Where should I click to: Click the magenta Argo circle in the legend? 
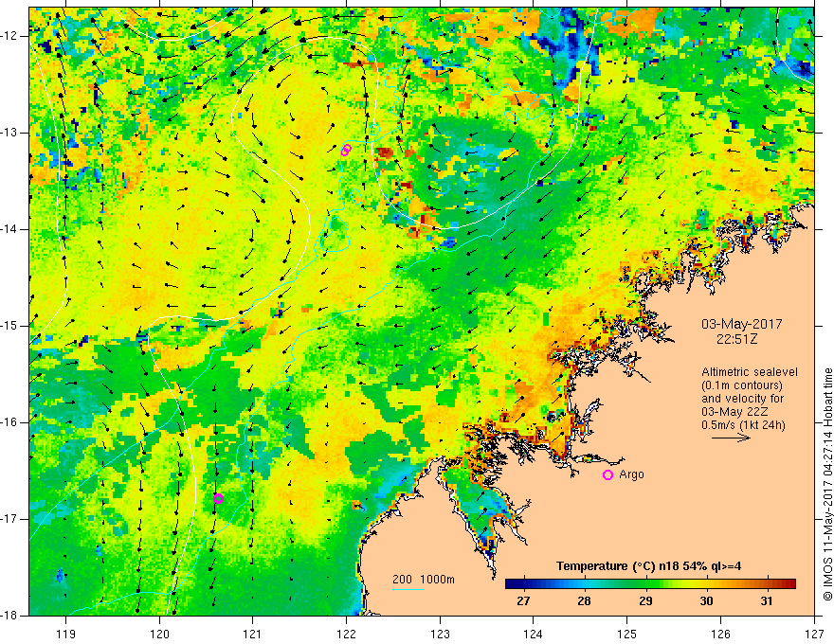pyautogui.click(x=607, y=474)
